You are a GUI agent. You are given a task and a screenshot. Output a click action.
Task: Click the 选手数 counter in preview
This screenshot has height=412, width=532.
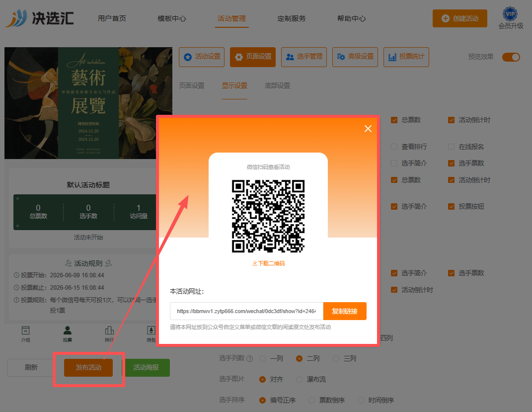88,212
